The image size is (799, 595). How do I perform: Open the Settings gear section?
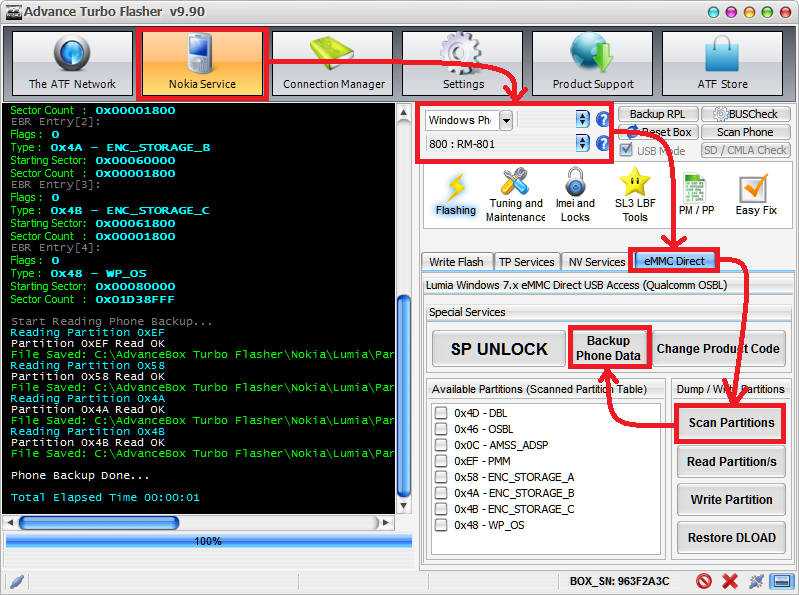[x=463, y=63]
